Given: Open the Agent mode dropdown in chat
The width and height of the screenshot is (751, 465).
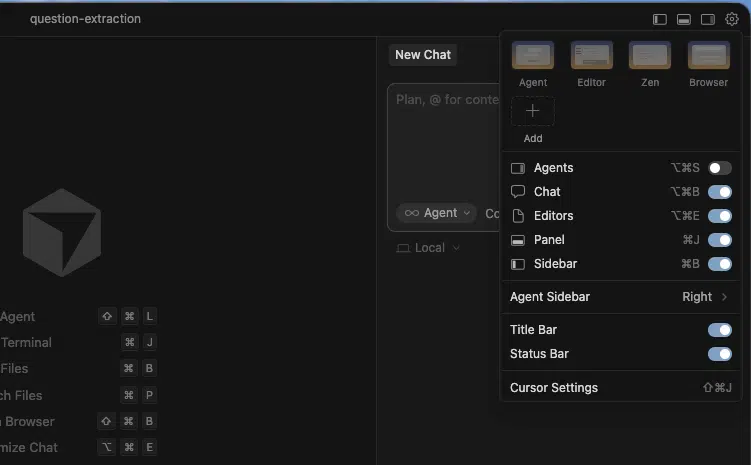Looking at the screenshot, I should (436, 213).
